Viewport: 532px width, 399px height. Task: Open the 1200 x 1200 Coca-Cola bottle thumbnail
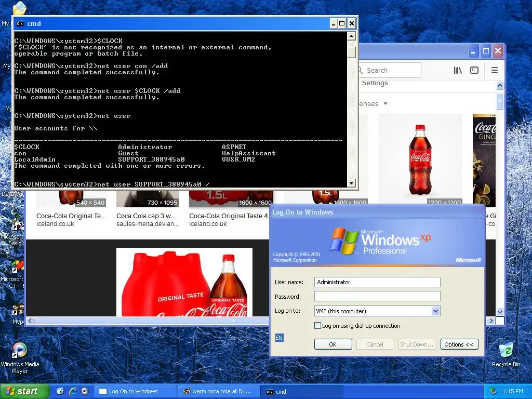420,159
